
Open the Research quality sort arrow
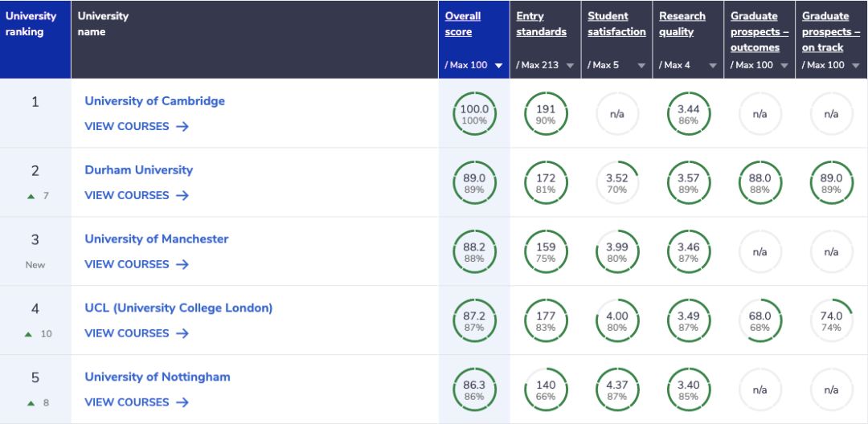click(712, 66)
